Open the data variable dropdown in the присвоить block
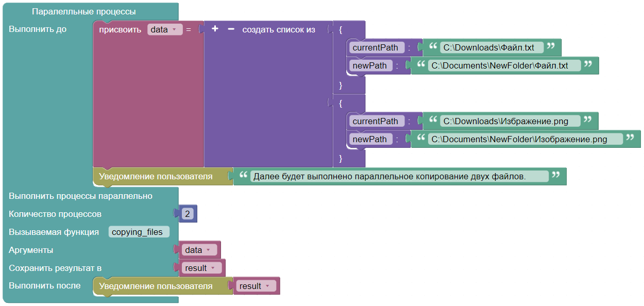 pos(164,29)
